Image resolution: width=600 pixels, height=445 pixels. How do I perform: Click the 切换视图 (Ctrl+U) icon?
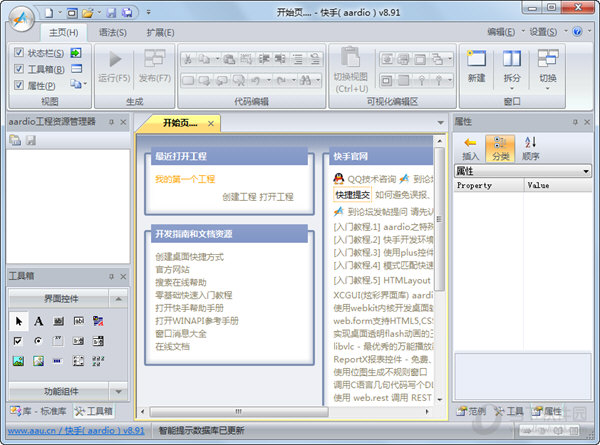click(x=351, y=57)
